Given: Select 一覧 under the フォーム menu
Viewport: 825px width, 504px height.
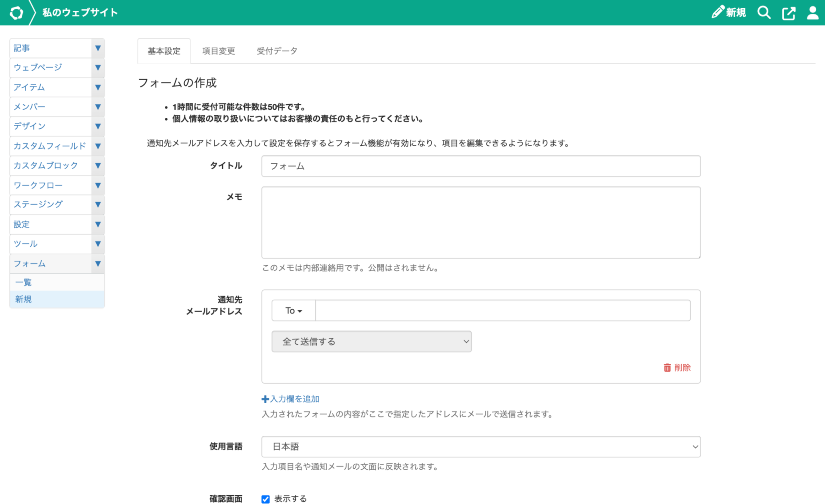Looking at the screenshot, I should [23, 282].
